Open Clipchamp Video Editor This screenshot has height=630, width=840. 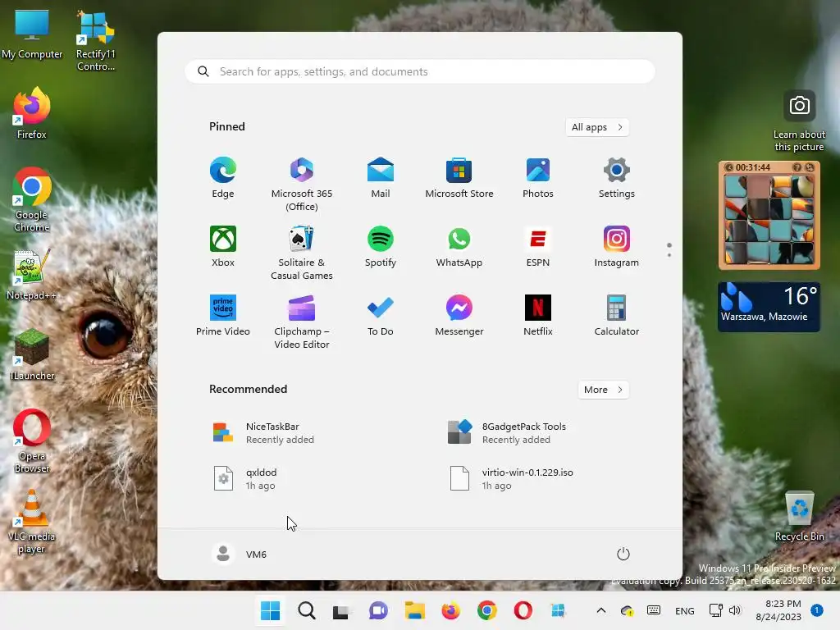tap(302, 322)
